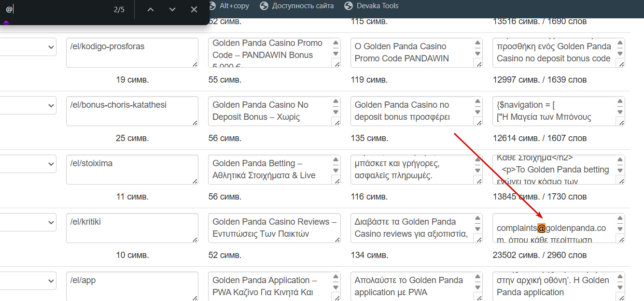The width and height of the screenshot is (644, 301).
Task: Click the Golden Panda Casino Promo Code title field
Action: tap(274, 53)
